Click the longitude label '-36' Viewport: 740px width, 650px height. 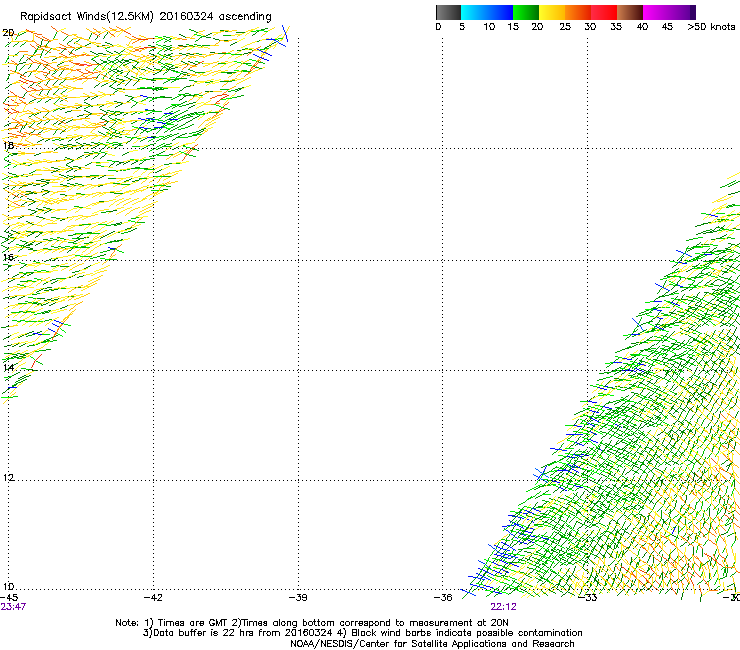(x=443, y=598)
